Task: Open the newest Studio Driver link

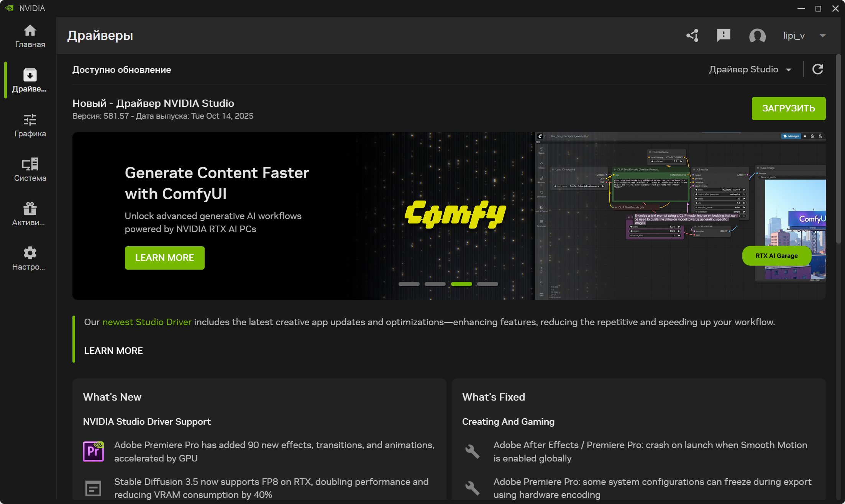Action: (x=147, y=322)
